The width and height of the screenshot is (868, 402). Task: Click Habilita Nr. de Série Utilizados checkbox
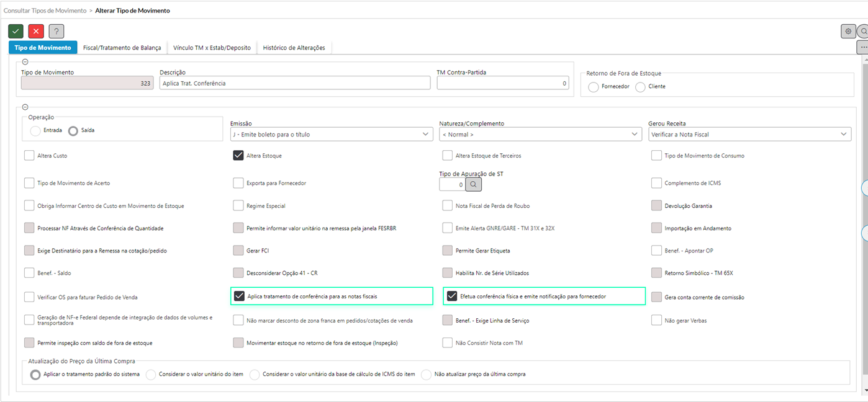pyautogui.click(x=448, y=273)
